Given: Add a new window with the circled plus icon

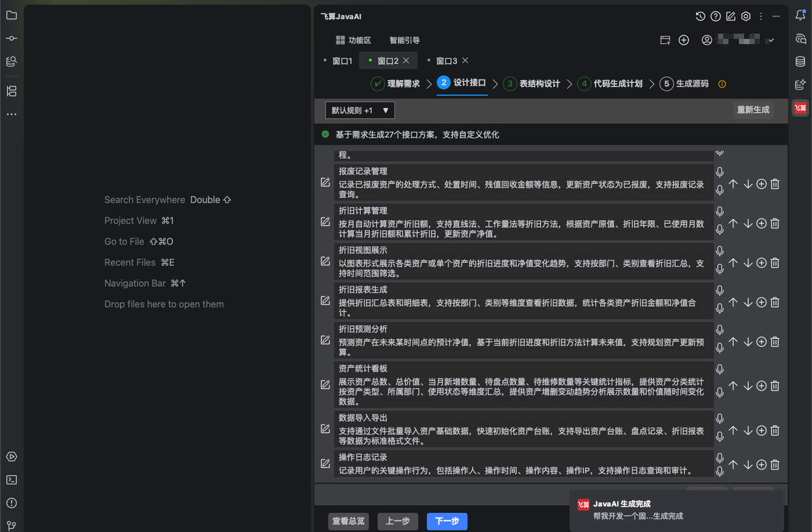Looking at the screenshot, I should [x=684, y=40].
